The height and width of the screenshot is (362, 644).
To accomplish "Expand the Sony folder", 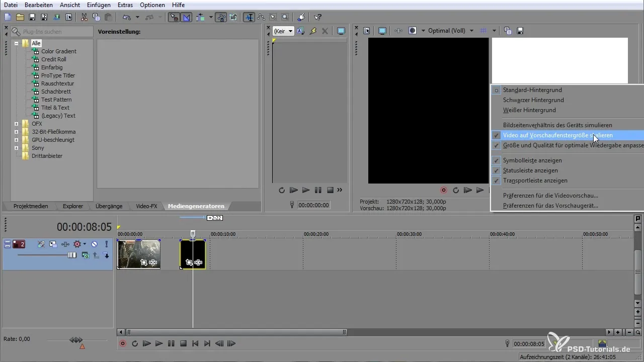I will pyautogui.click(x=17, y=148).
